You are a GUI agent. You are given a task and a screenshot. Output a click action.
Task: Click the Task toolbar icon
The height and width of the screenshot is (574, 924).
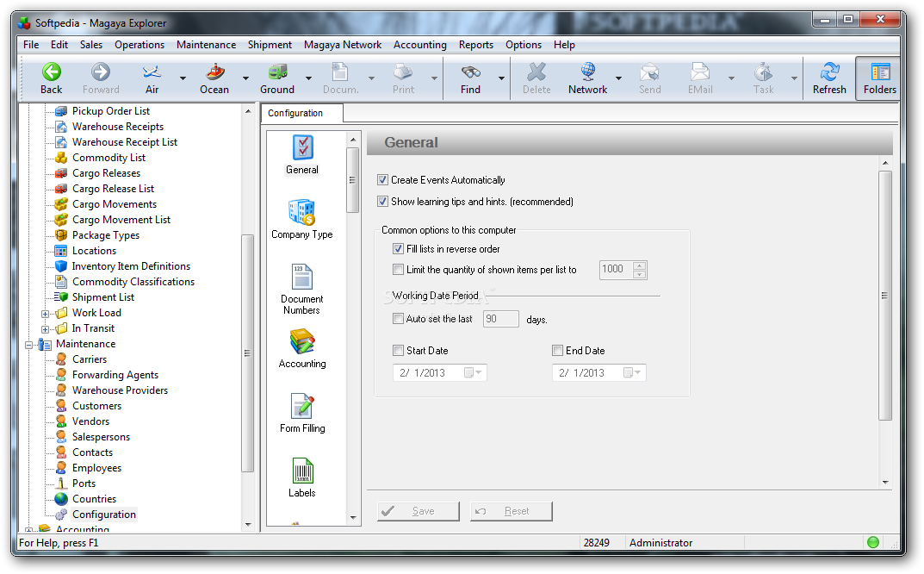pyautogui.click(x=763, y=72)
